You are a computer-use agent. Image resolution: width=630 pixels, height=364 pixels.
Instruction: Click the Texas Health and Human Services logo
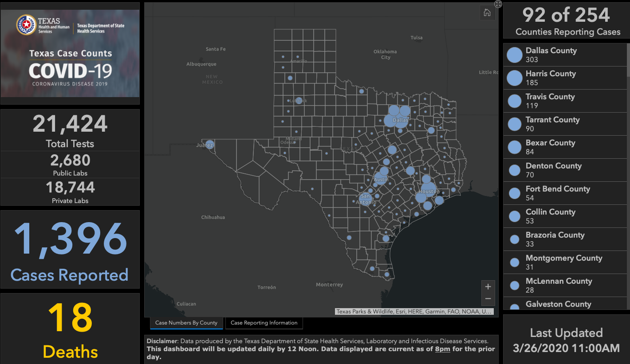(x=26, y=25)
